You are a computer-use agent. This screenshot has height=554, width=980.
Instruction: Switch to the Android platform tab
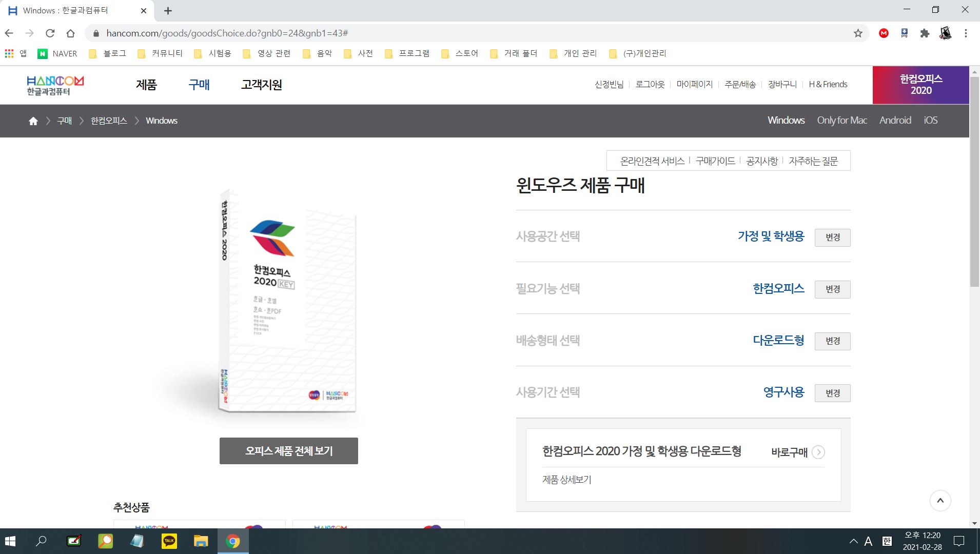tap(895, 121)
